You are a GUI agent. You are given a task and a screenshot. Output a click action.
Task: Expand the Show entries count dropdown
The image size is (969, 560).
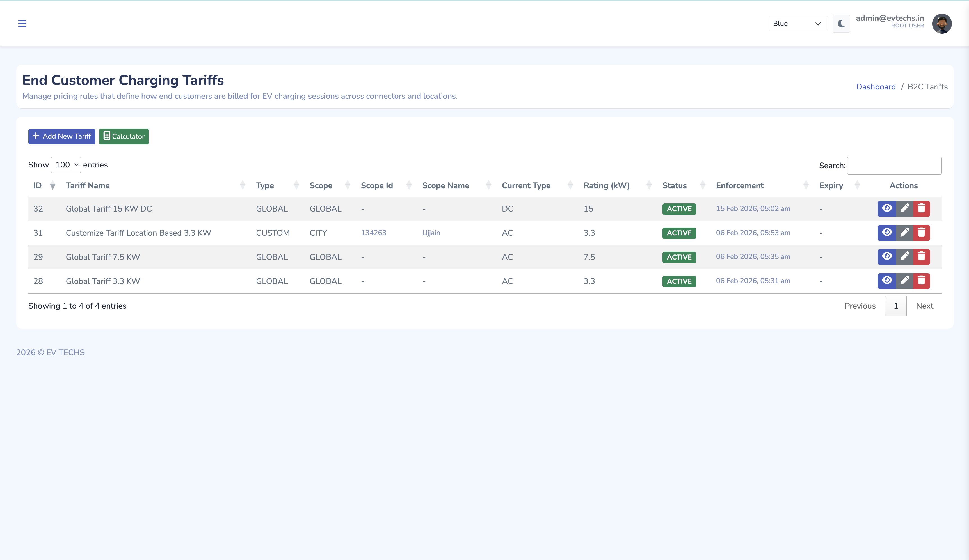click(66, 164)
